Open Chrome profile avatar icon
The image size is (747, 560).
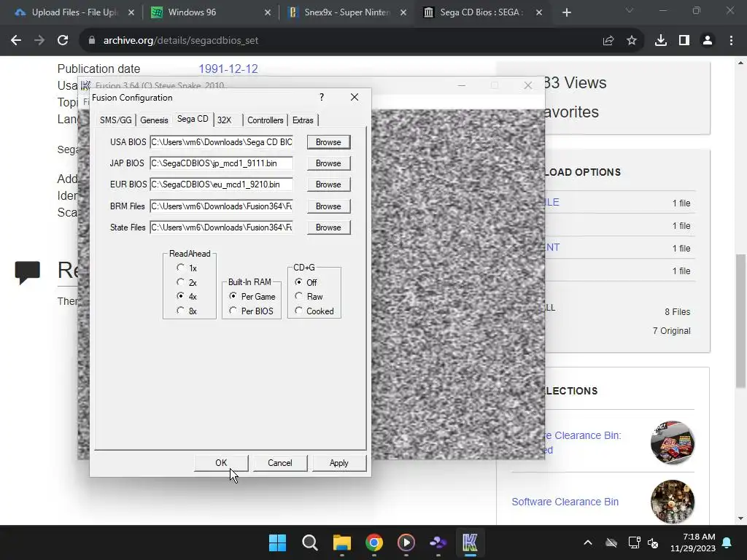point(708,41)
